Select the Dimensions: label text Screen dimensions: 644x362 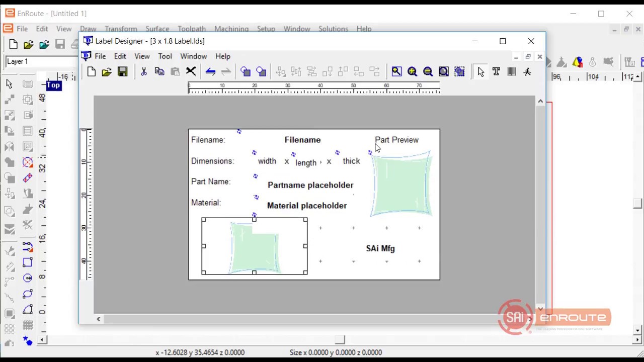(x=212, y=161)
